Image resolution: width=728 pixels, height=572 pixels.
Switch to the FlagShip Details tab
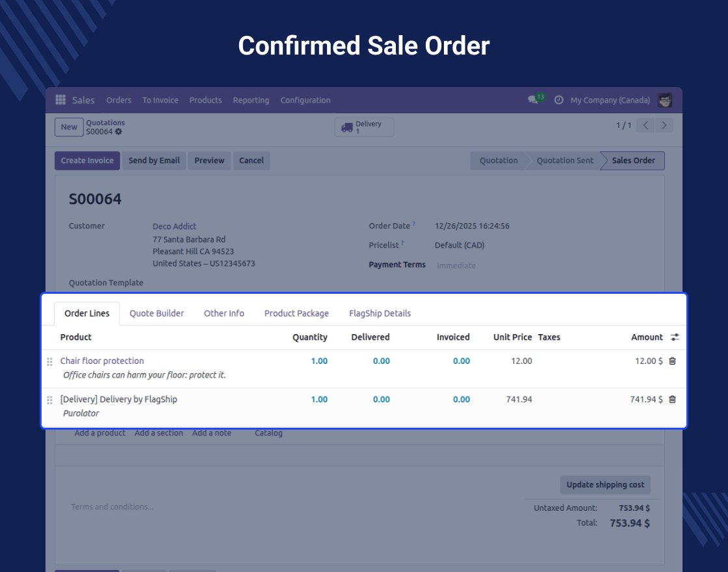click(380, 313)
